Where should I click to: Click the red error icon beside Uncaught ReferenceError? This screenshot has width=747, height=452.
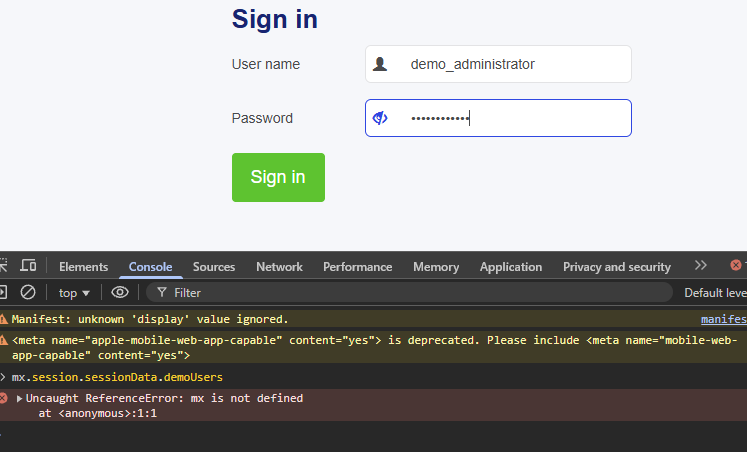(x=4, y=398)
